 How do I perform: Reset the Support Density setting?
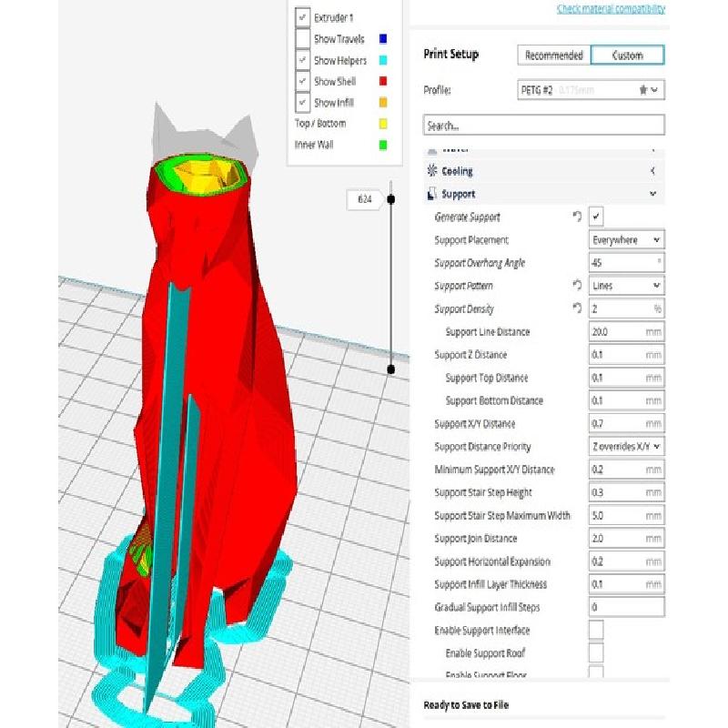(x=577, y=308)
